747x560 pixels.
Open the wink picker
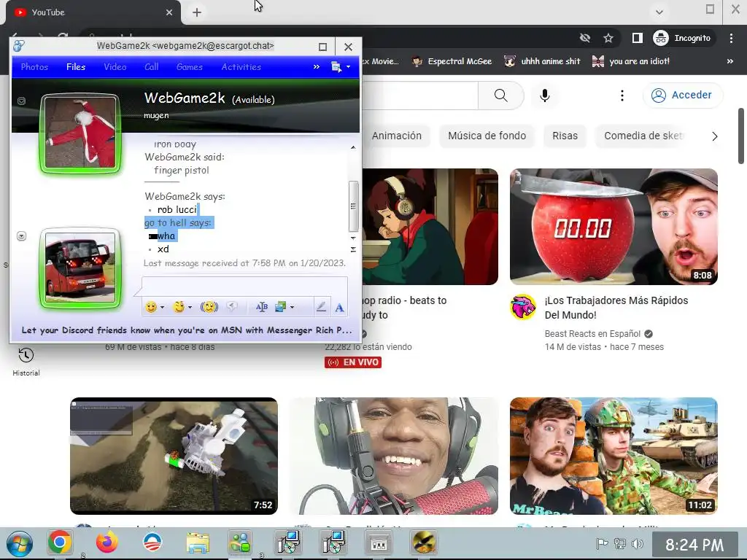pos(179,307)
